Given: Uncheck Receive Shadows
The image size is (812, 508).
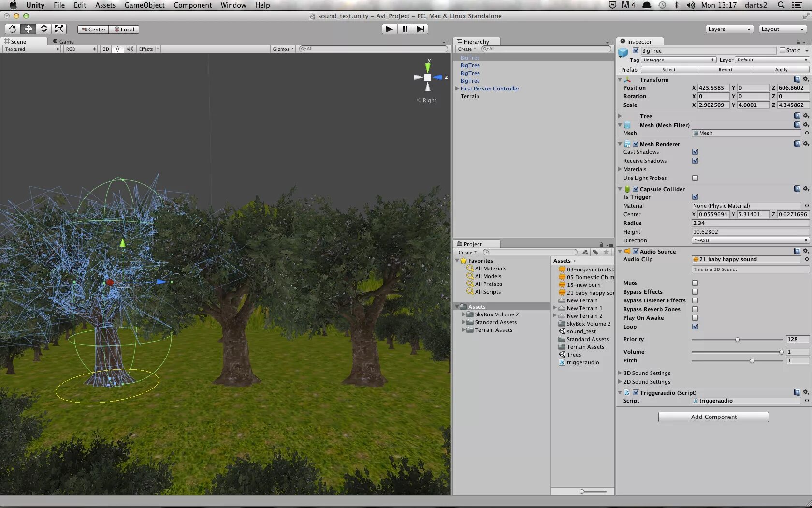Looking at the screenshot, I should (x=695, y=161).
